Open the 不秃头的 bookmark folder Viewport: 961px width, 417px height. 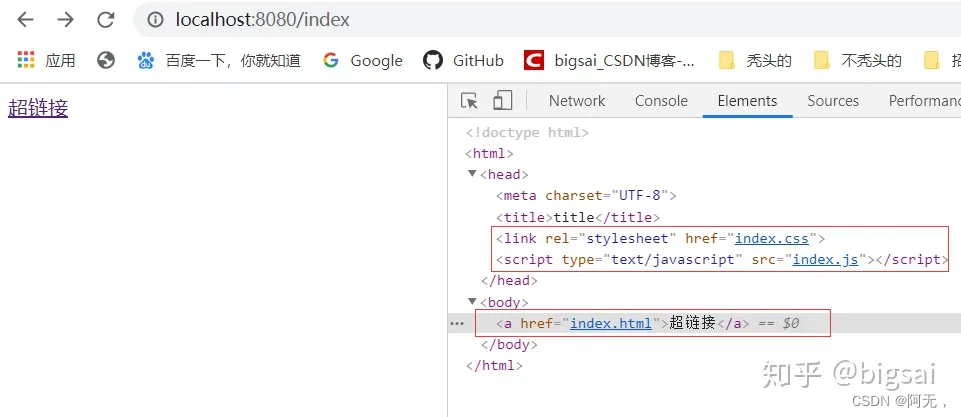pyautogui.click(x=857, y=60)
